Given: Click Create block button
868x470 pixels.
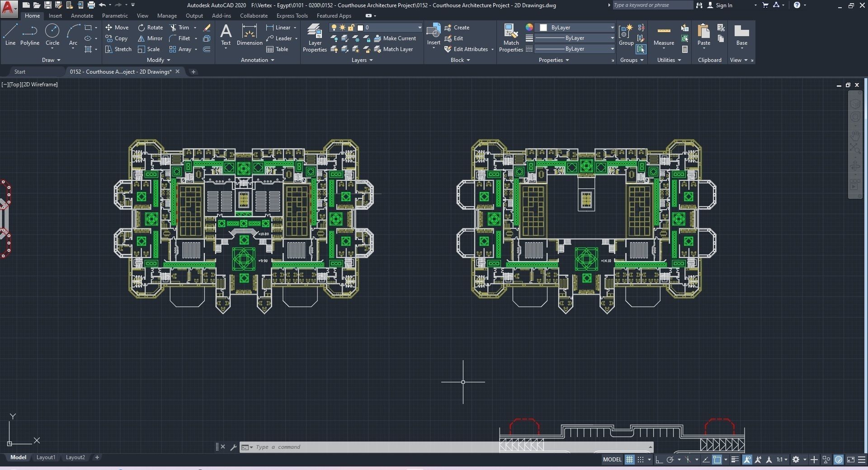Looking at the screenshot, I should point(457,28).
